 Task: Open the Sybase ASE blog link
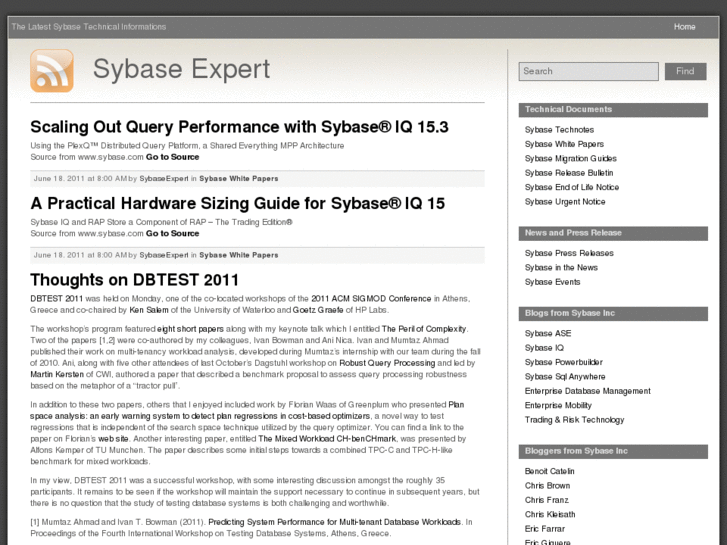coord(548,333)
